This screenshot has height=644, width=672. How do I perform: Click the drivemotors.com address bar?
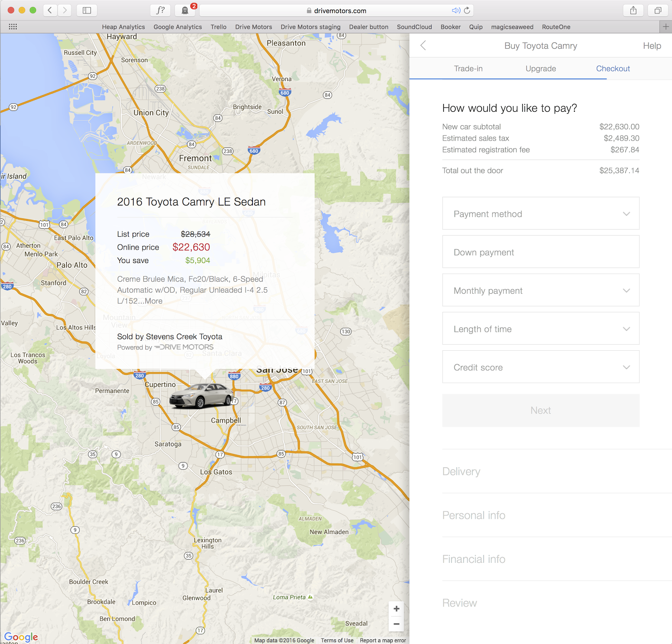336,10
